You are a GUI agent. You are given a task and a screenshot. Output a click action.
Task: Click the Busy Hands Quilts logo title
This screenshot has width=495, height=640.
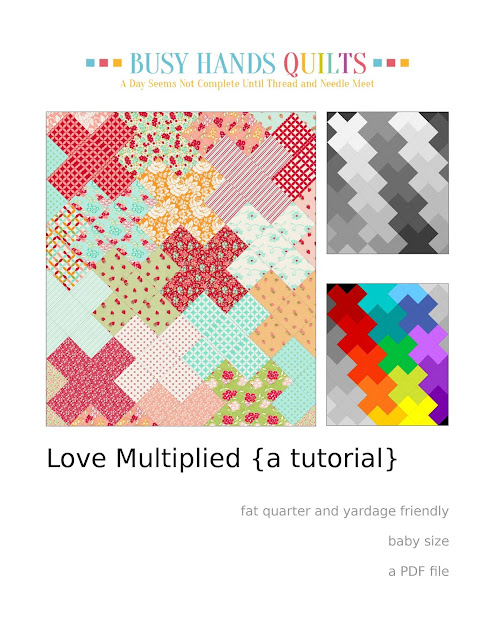248,64
